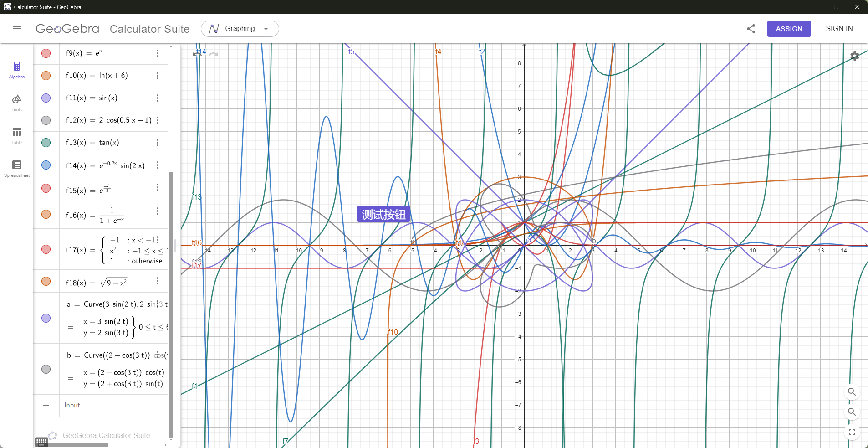
Task: Switch to the Algebra view
Action: 17,70
